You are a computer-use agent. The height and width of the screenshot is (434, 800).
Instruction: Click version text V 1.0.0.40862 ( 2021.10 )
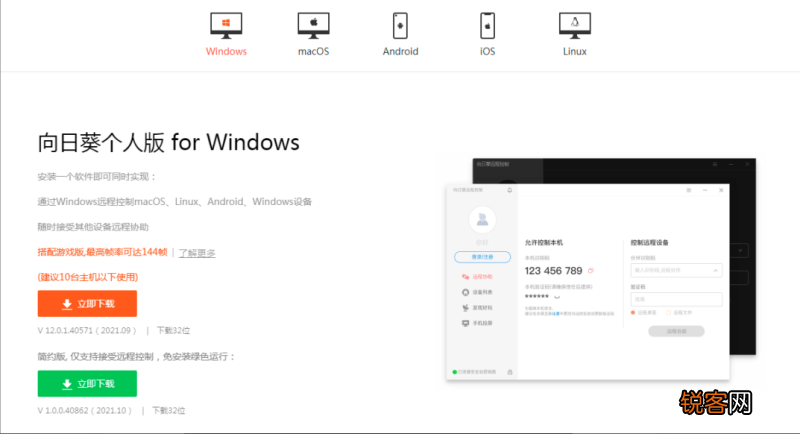tap(85, 411)
